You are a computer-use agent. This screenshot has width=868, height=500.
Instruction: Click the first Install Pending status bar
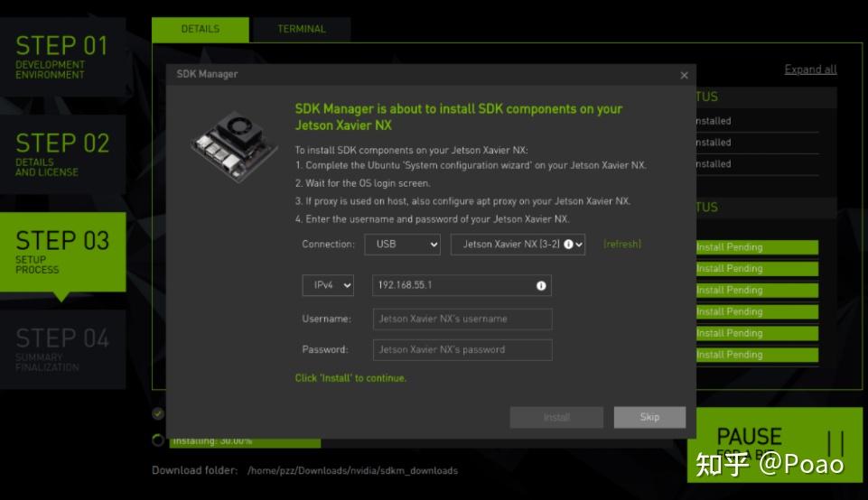click(x=757, y=247)
